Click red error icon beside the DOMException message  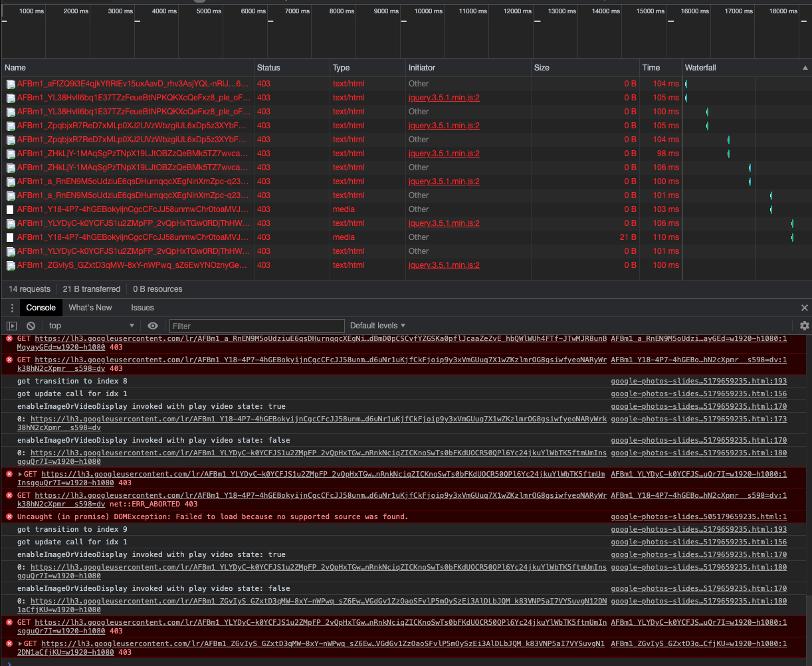click(x=9, y=516)
